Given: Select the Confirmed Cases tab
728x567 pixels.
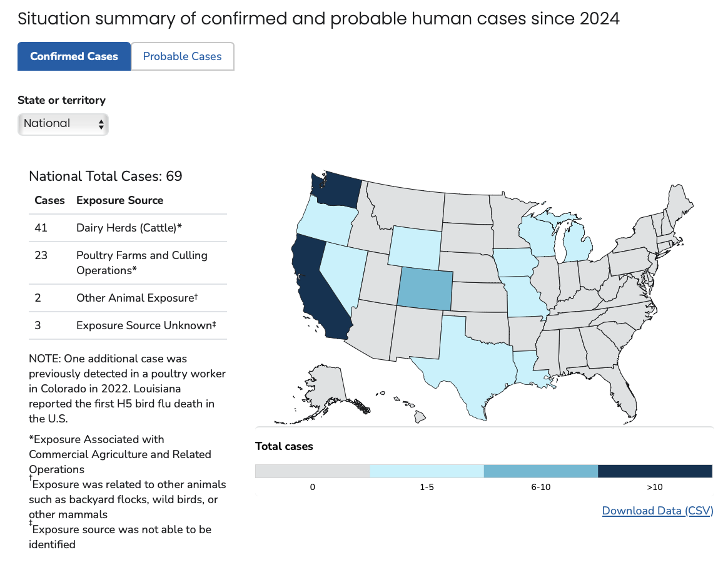Looking at the screenshot, I should (x=74, y=56).
